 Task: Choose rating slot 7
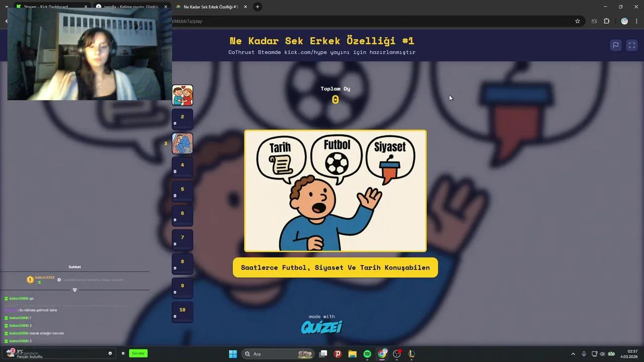183,240
